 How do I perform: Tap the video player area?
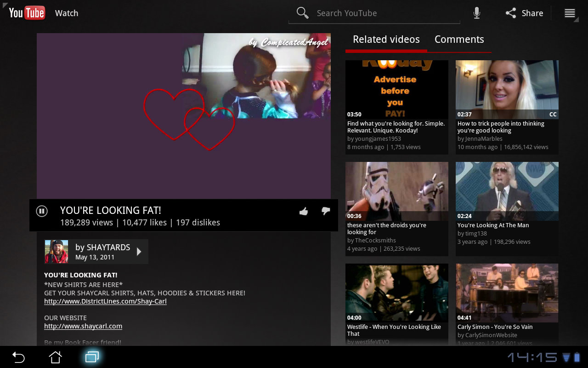pos(184,116)
